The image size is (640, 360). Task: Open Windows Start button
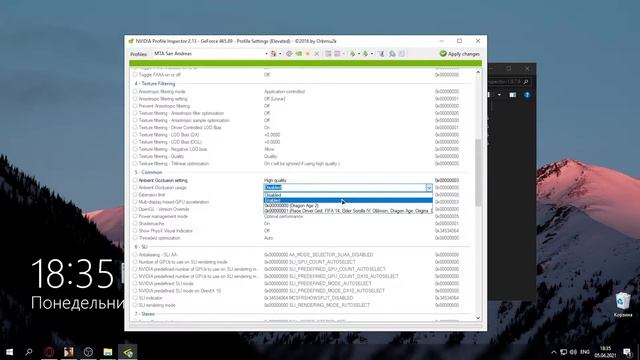coord(9,351)
